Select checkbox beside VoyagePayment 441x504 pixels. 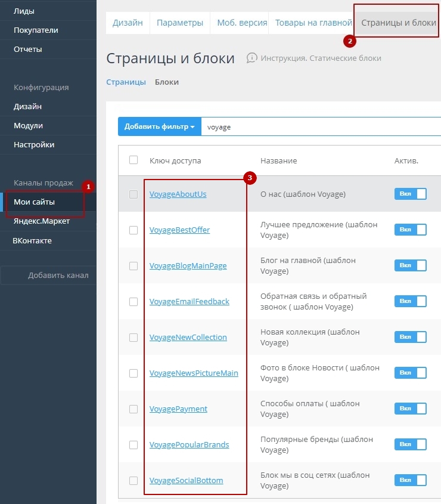coord(133,409)
